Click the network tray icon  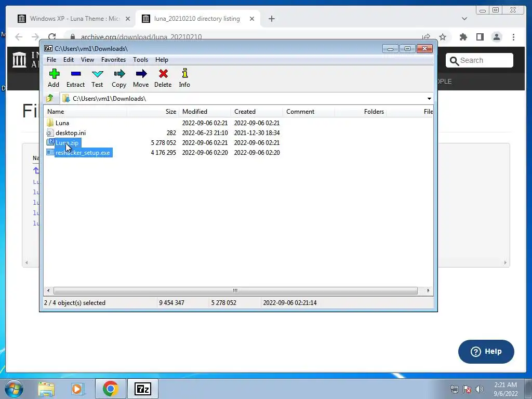tap(454, 390)
